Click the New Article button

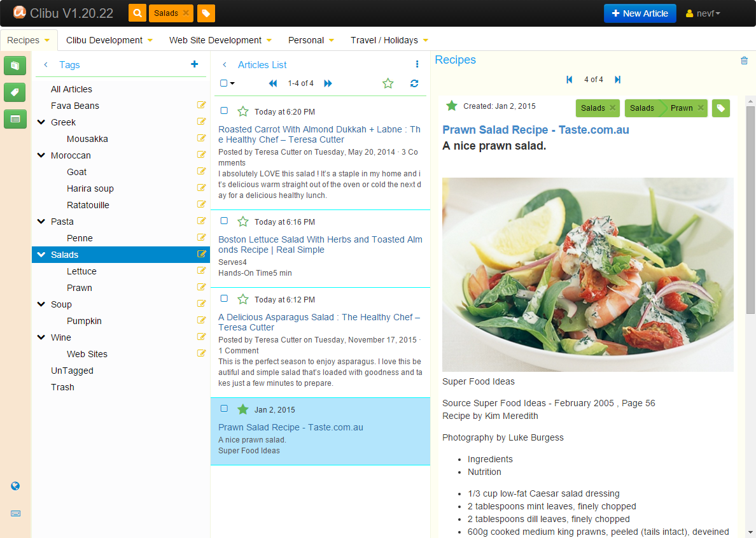[640, 13]
